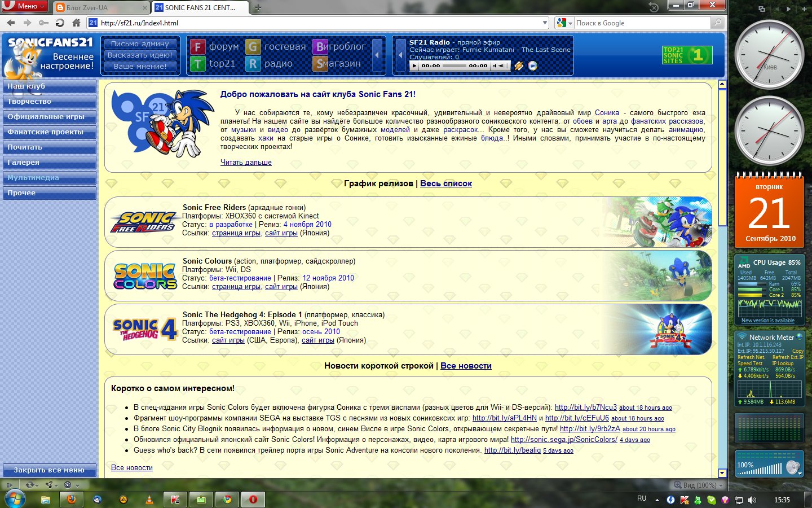The image size is (812, 508).
Task: Open the Галерея sidebar menu item
Action: click(49, 163)
